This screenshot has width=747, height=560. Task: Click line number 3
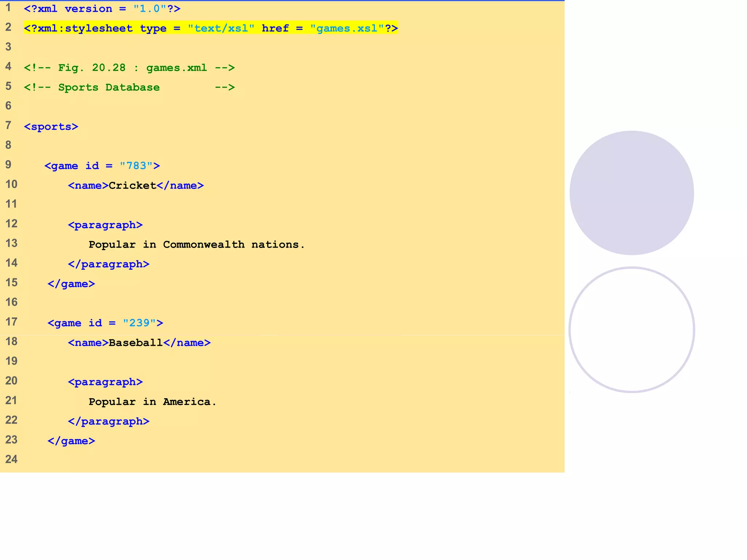pyautogui.click(x=8, y=47)
